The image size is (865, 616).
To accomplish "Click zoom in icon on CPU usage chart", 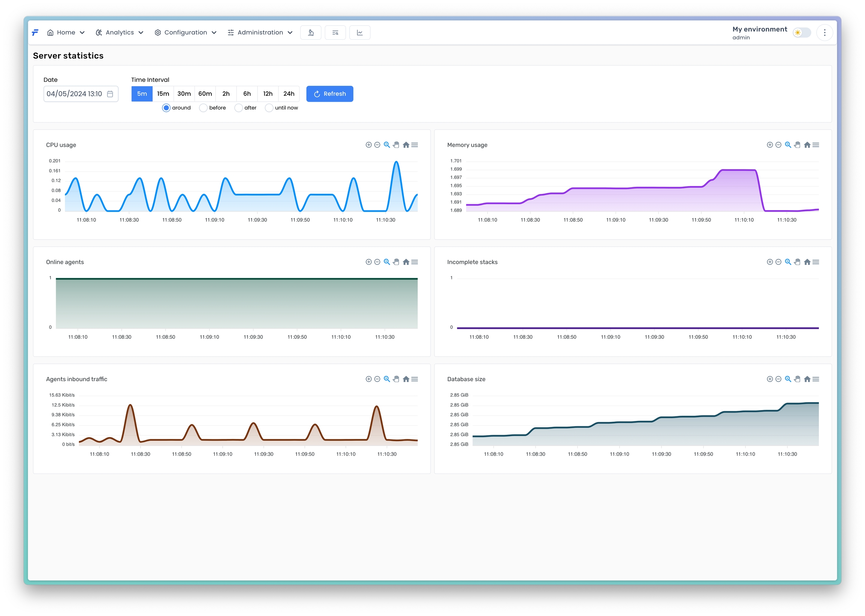I will [x=368, y=145].
